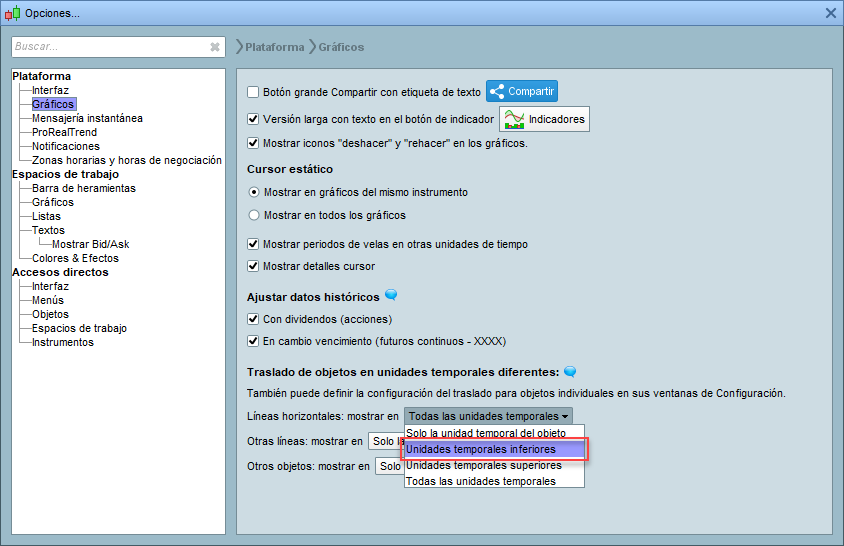Open Líneas horizontales time unit dropdown
Viewport: 844px width, 546px height.
[x=488, y=416]
